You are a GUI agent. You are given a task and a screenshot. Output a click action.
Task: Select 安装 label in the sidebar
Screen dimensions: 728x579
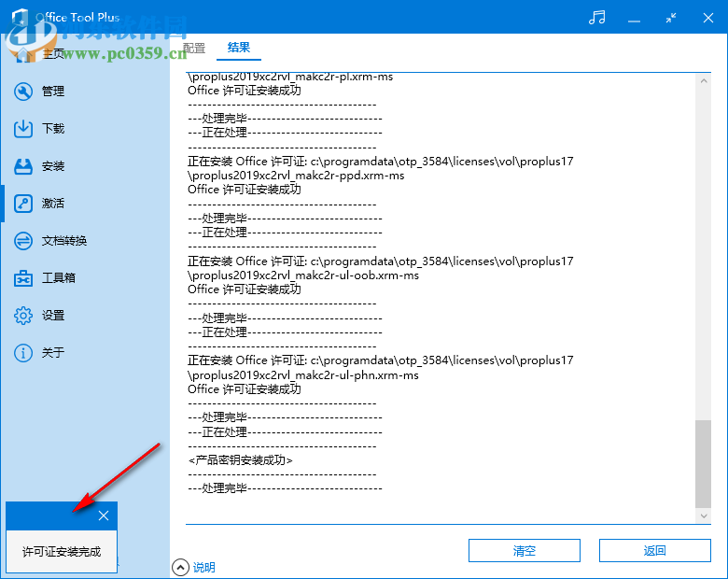pos(53,166)
